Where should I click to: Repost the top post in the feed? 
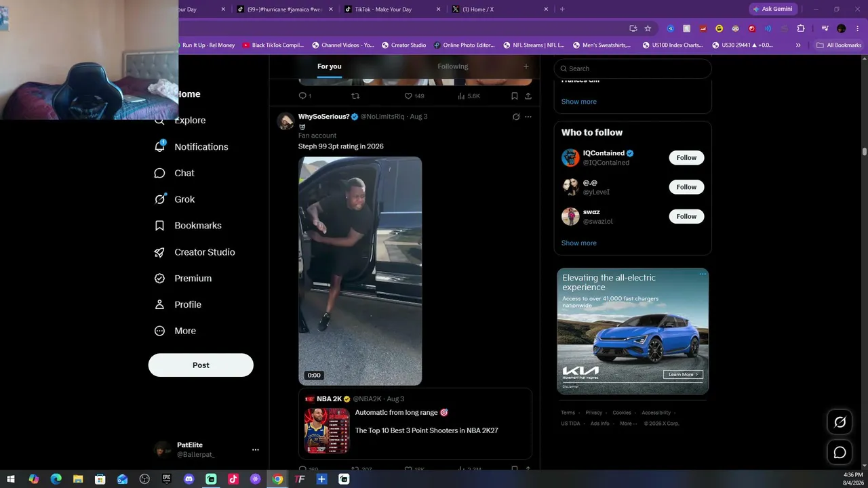355,96
